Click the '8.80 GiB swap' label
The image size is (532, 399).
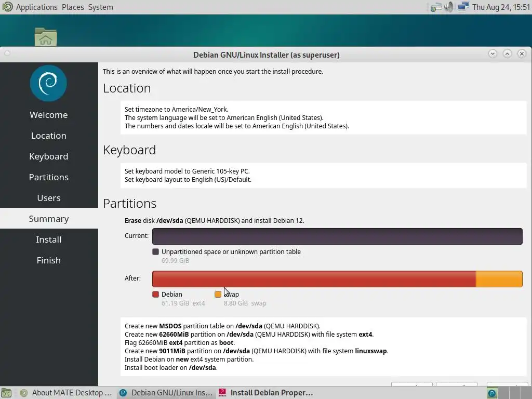[245, 303]
